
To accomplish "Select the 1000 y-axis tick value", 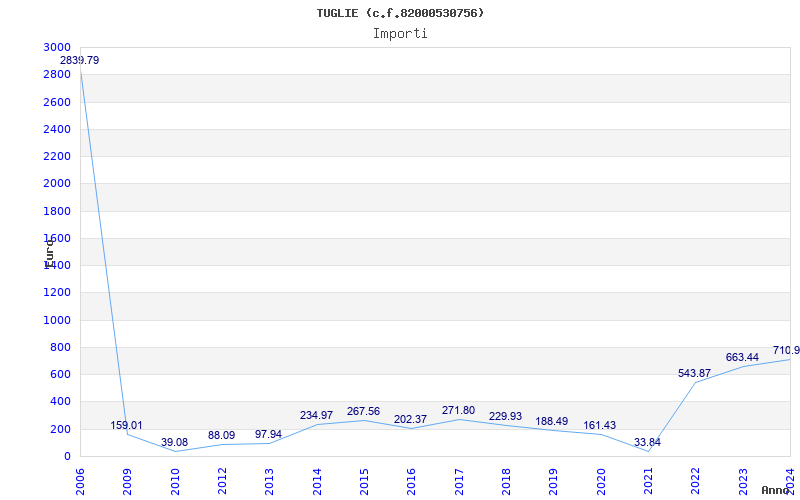I will (57, 320).
